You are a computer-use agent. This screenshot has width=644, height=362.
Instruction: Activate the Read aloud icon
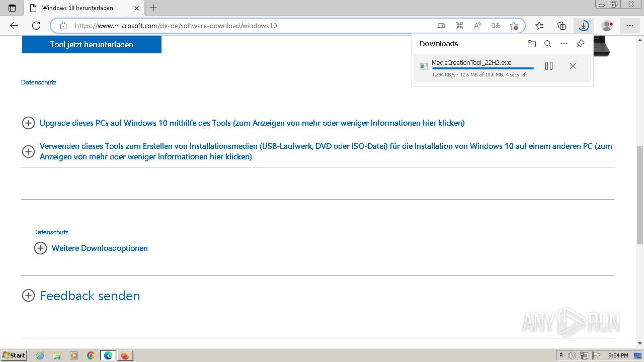tap(477, 26)
